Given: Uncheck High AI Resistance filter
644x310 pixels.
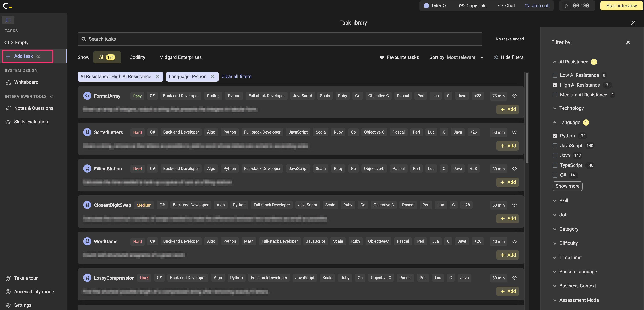Looking at the screenshot, I should tap(555, 85).
